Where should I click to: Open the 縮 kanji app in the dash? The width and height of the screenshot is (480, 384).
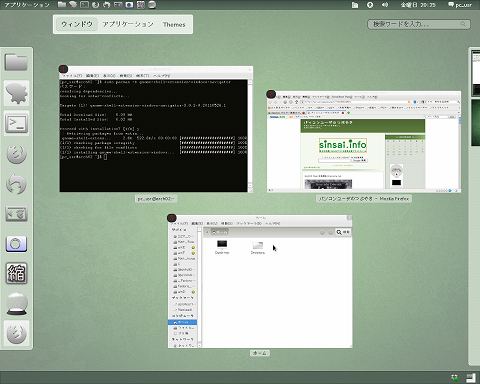[x=16, y=274]
